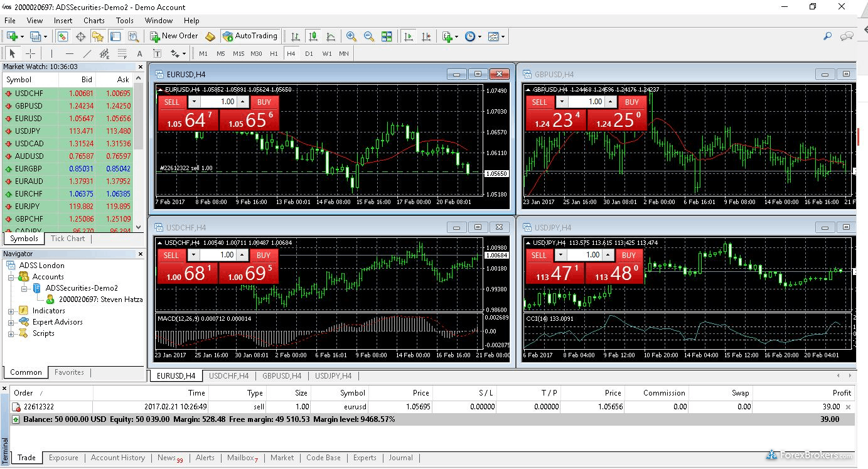Select USDCAD in Market Watch

pos(67,143)
